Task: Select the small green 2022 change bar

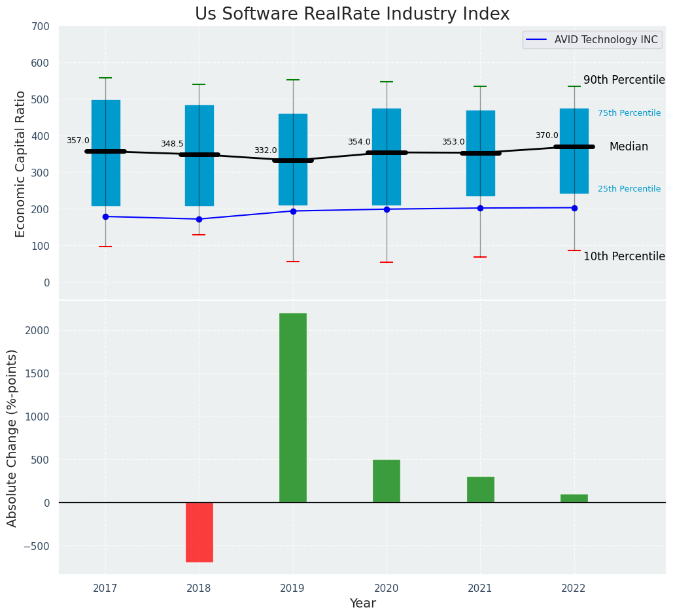Action: pos(574,498)
